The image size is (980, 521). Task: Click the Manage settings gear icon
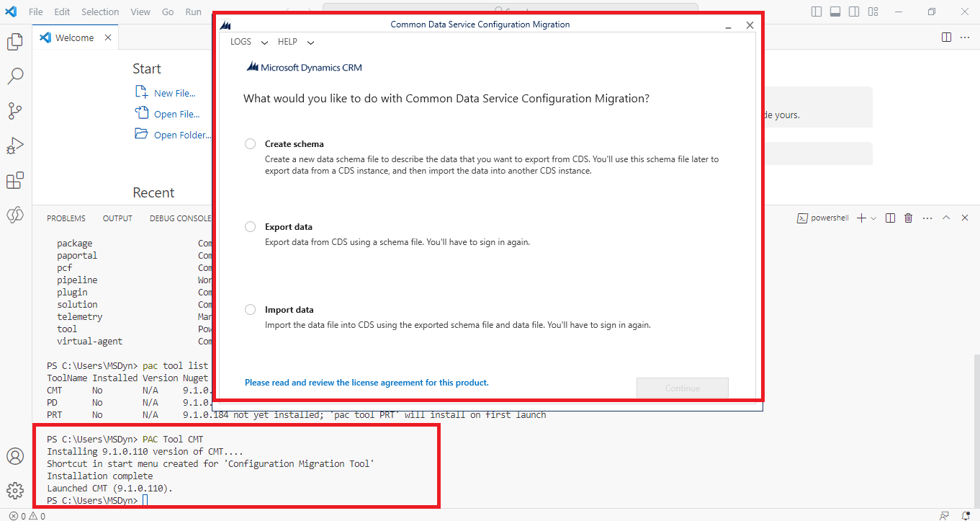(15, 491)
